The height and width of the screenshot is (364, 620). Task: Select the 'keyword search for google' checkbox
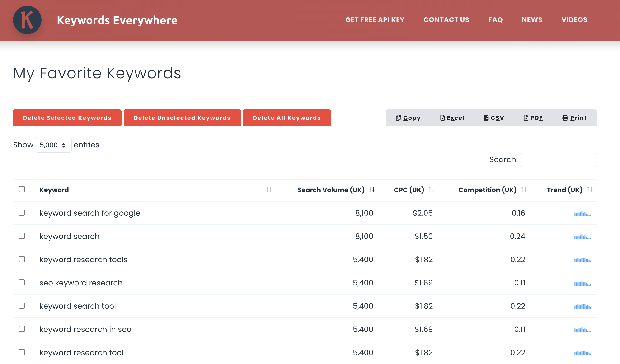(x=22, y=213)
